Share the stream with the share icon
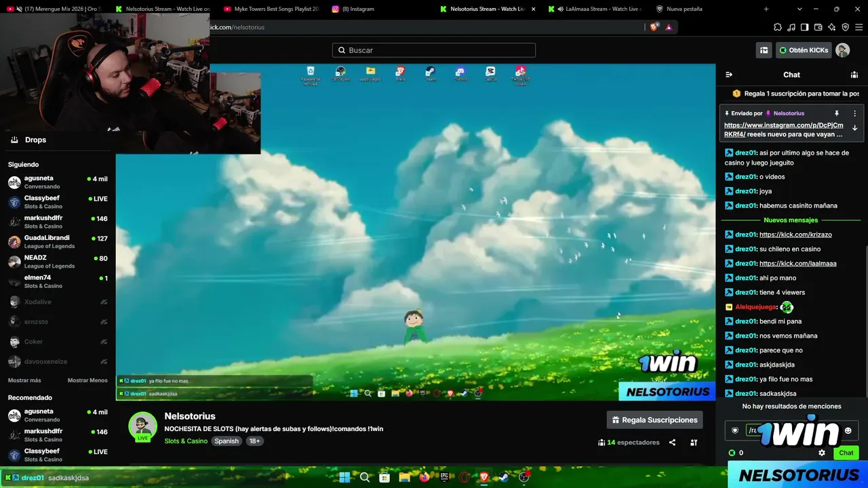The image size is (868, 488). (x=672, y=443)
